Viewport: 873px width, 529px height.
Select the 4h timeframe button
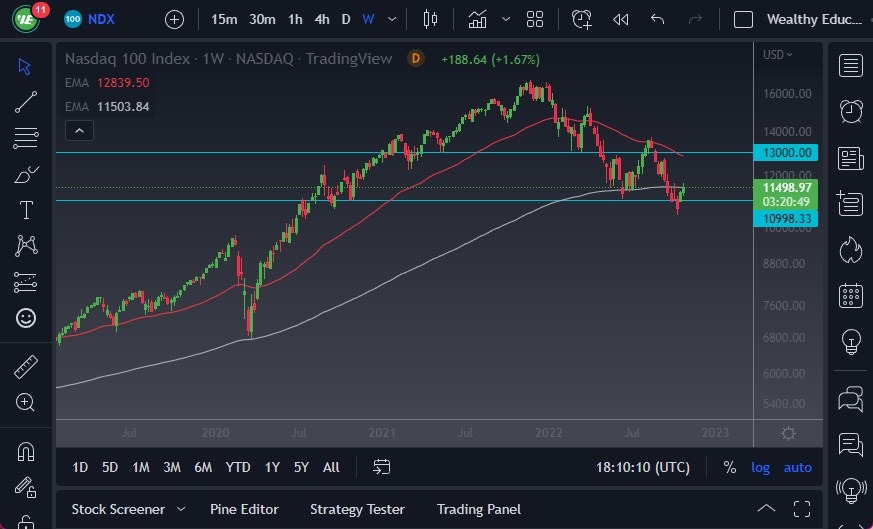321,19
